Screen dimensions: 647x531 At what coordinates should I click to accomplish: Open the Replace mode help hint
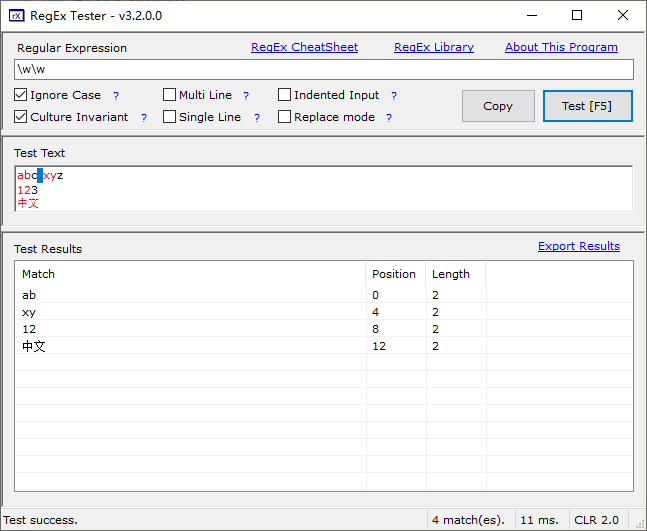tap(389, 118)
